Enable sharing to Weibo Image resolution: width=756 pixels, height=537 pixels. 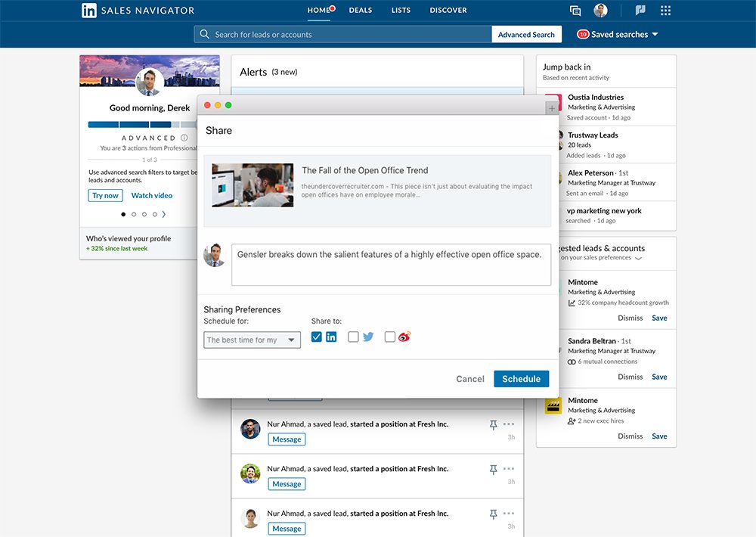click(x=389, y=337)
